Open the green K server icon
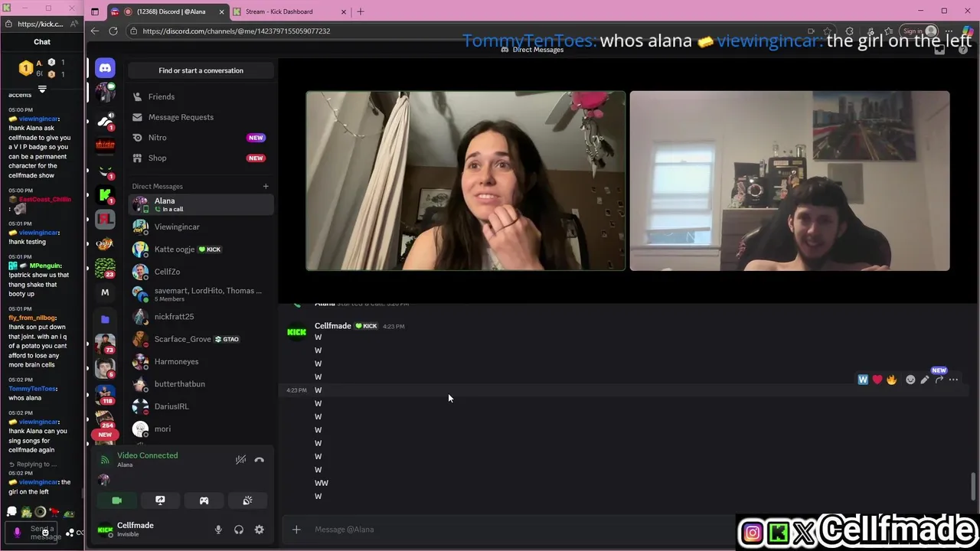 (x=105, y=195)
